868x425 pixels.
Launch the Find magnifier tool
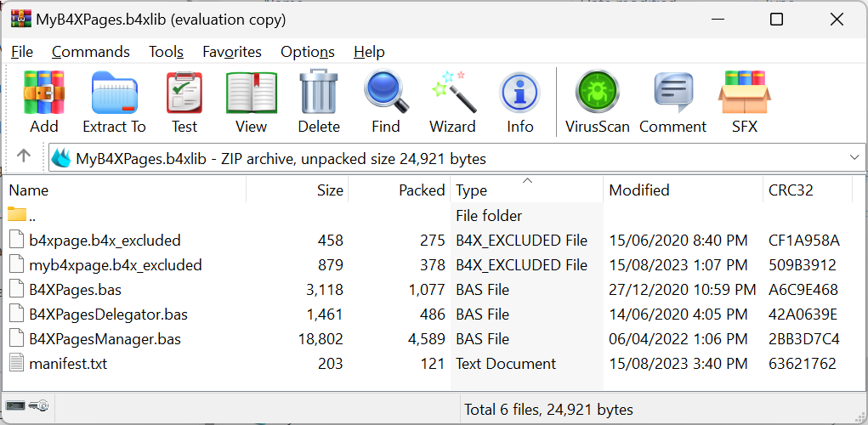[x=385, y=102]
